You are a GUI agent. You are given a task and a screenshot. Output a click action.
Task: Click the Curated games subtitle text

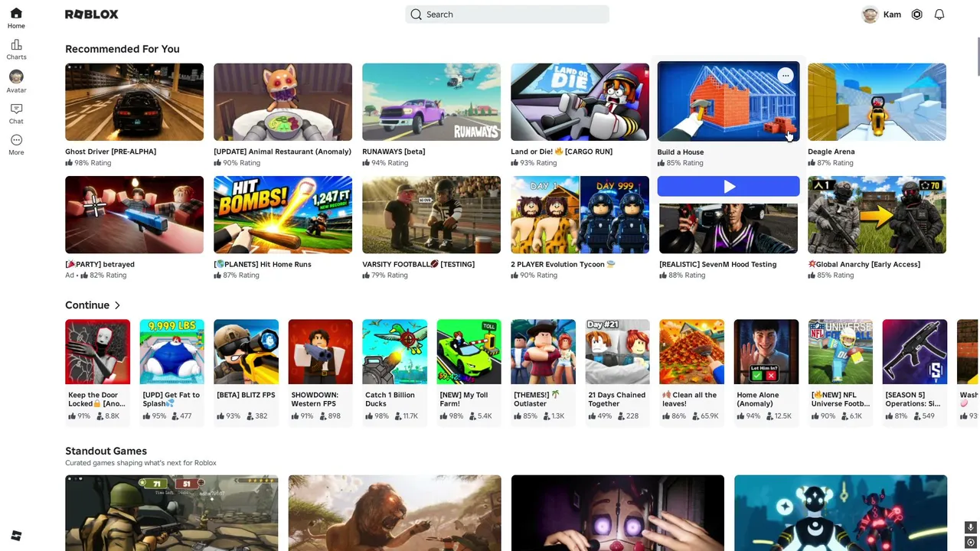tap(141, 463)
